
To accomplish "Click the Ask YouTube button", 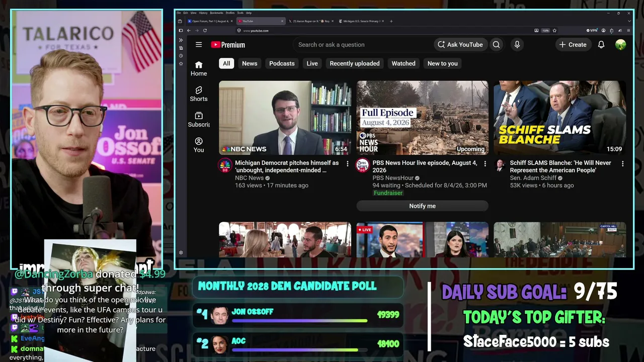I will point(460,45).
